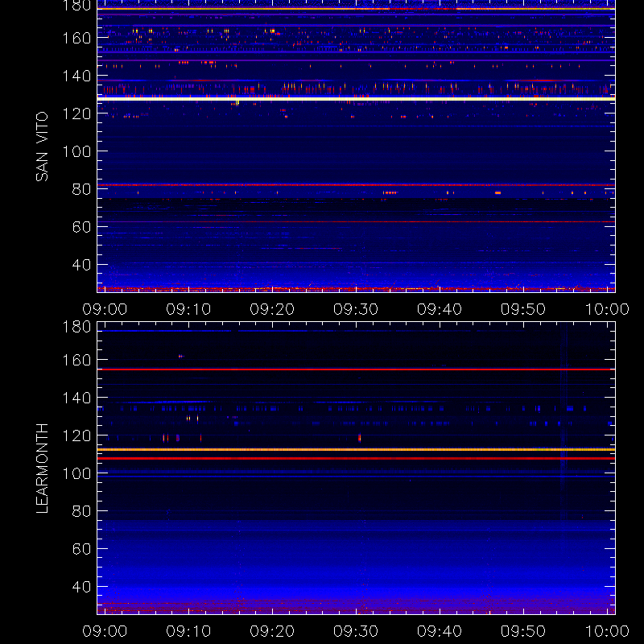Select the 100 tick label on San Vito axis
This screenshot has height=644, width=644.
tap(76, 151)
